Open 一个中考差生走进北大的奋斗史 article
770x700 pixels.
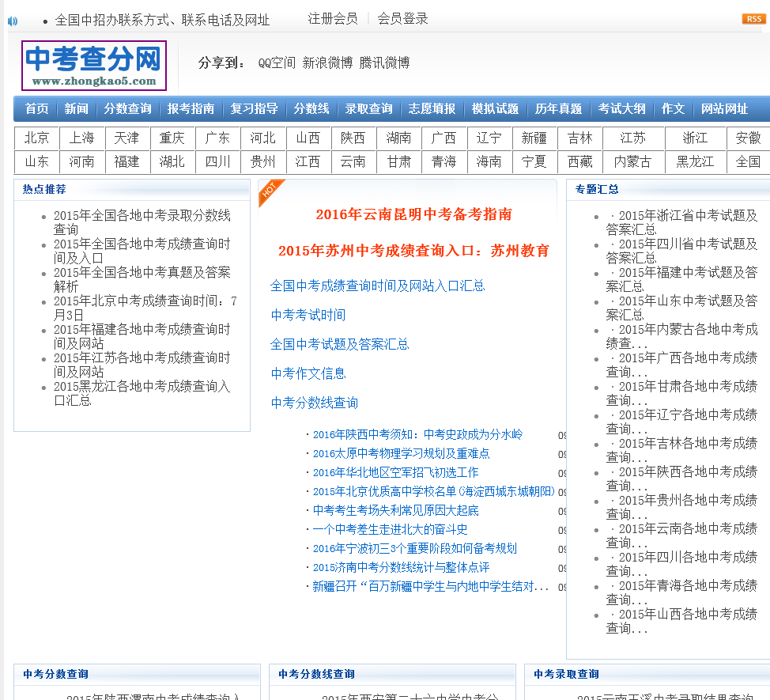coord(390,529)
